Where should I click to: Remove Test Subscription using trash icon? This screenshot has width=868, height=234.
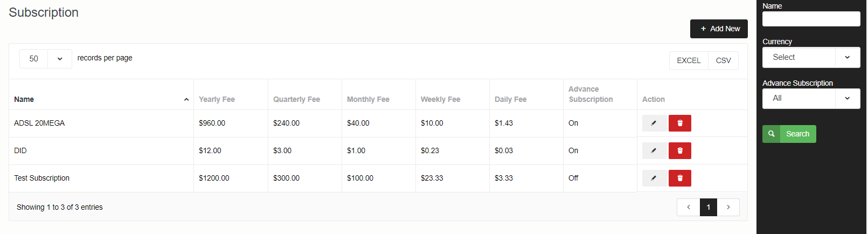pyautogui.click(x=679, y=178)
